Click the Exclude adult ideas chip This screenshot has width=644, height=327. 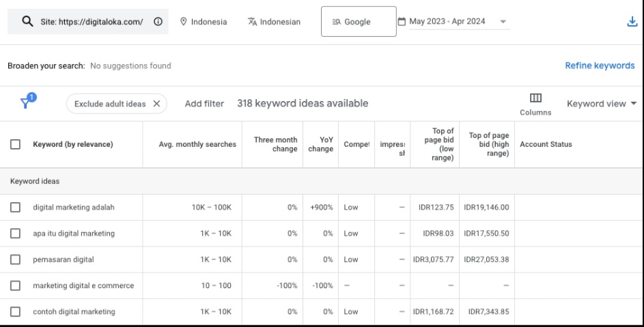point(117,104)
